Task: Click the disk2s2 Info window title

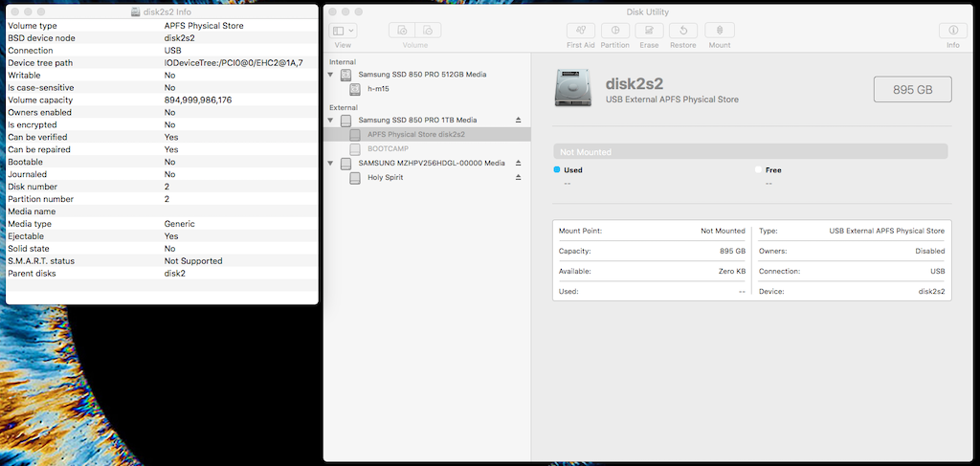Action: click(x=167, y=11)
